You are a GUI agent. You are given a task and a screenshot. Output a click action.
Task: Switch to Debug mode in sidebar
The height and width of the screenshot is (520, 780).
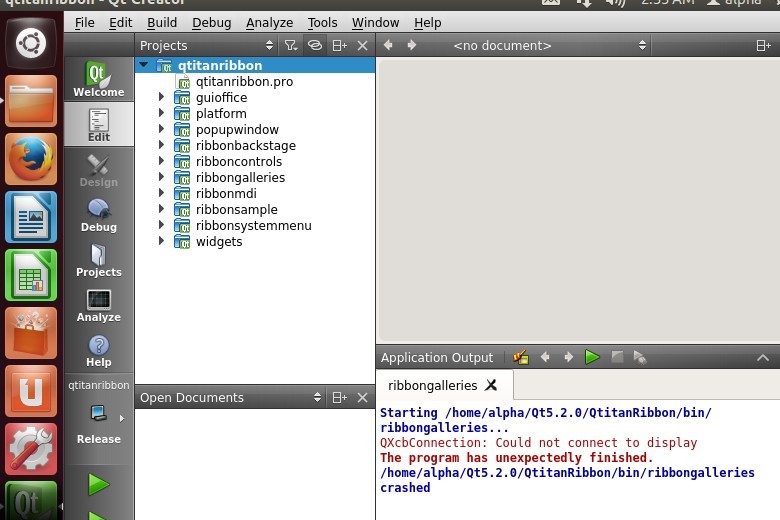coord(98,214)
